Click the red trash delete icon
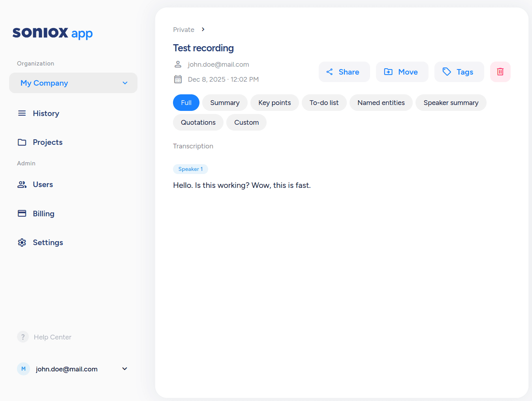 tap(500, 72)
